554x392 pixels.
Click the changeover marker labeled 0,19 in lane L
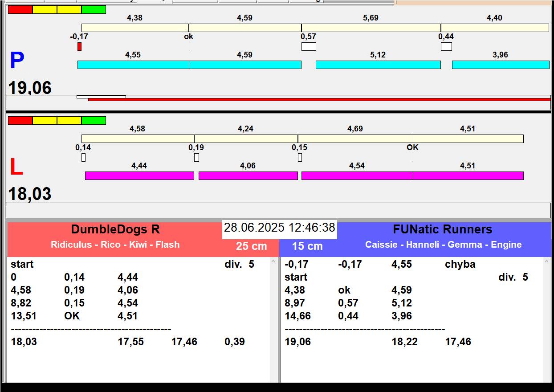(x=196, y=157)
